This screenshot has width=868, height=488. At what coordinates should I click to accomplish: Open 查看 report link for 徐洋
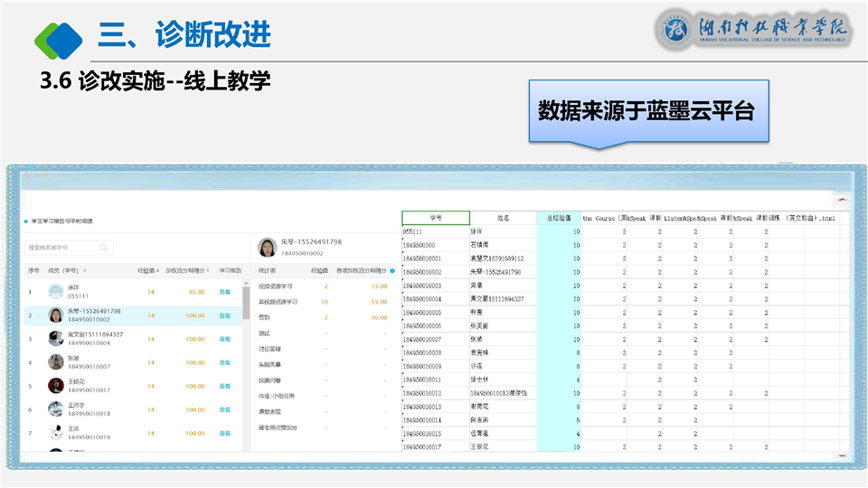225,292
